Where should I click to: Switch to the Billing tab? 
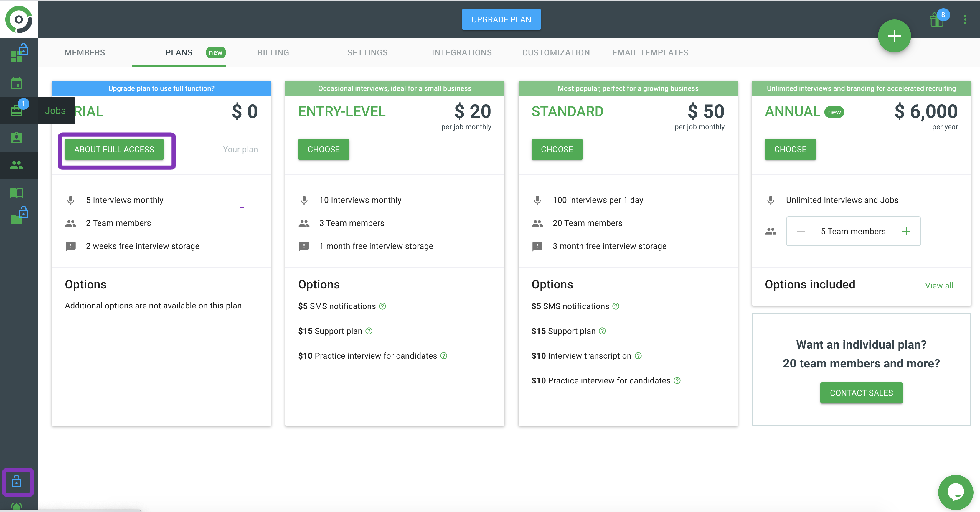[273, 52]
